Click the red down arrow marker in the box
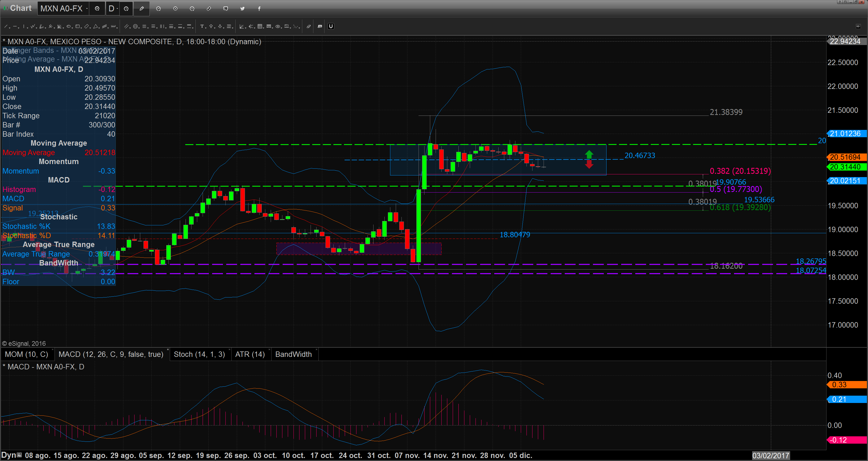Screen dimensions: 868x461 (x=589, y=164)
